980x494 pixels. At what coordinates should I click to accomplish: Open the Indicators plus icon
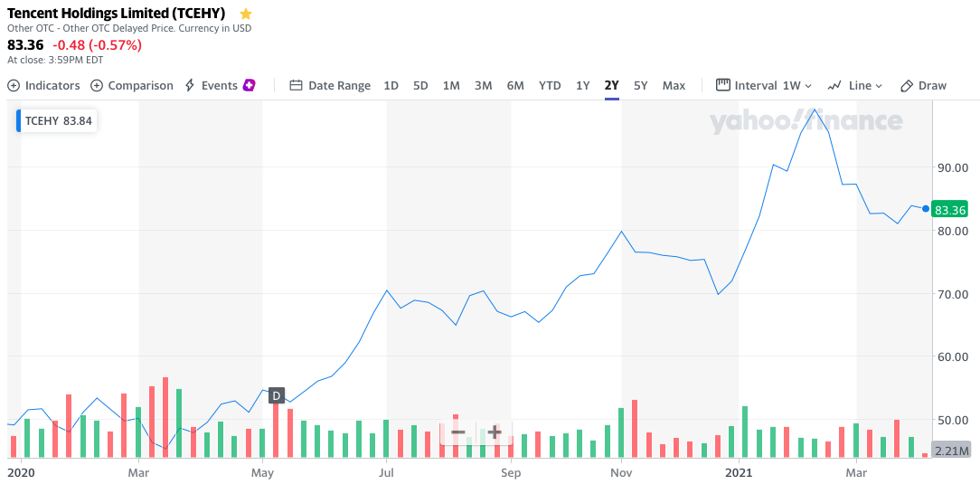tap(14, 86)
